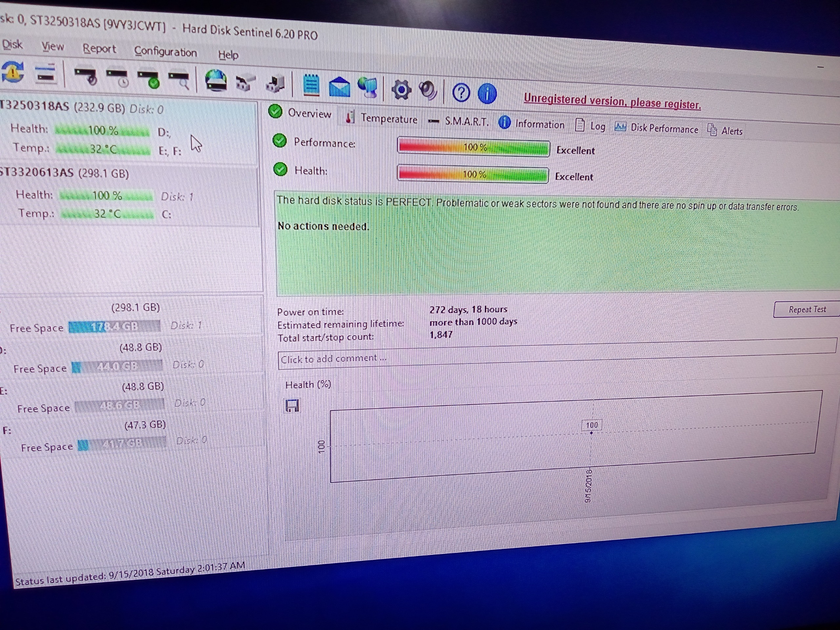Open the Help menu

click(x=228, y=55)
